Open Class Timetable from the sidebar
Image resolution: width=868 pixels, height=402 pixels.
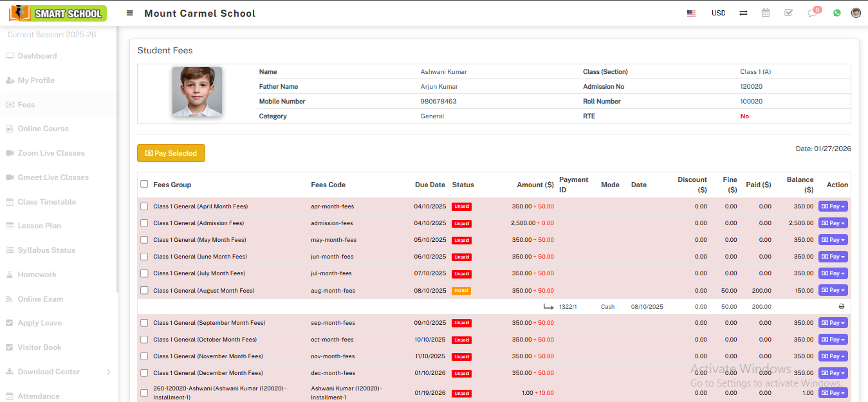click(x=46, y=202)
